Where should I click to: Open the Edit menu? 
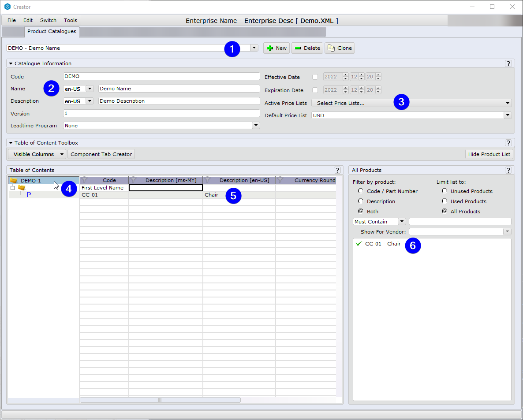click(28, 20)
